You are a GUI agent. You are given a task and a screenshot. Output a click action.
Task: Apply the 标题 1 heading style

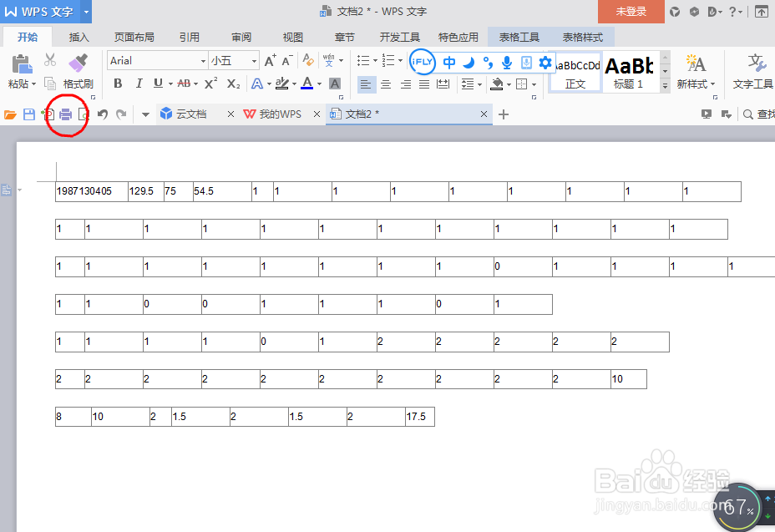[x=629, y=72]
